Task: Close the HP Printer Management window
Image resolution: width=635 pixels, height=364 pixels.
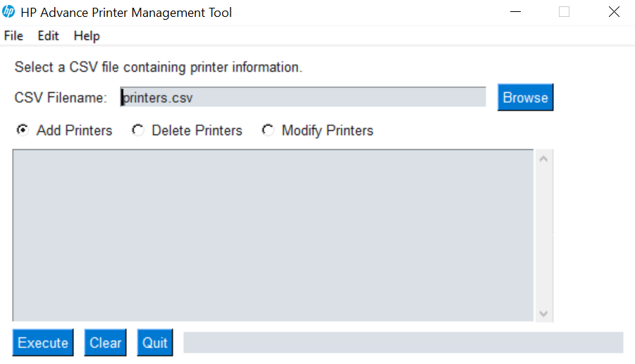Action: click(x=614, y=12)
